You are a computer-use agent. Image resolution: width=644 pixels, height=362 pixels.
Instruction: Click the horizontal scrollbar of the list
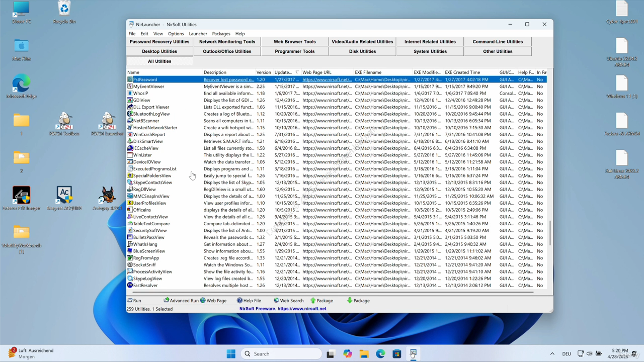[x=332, y=292]
